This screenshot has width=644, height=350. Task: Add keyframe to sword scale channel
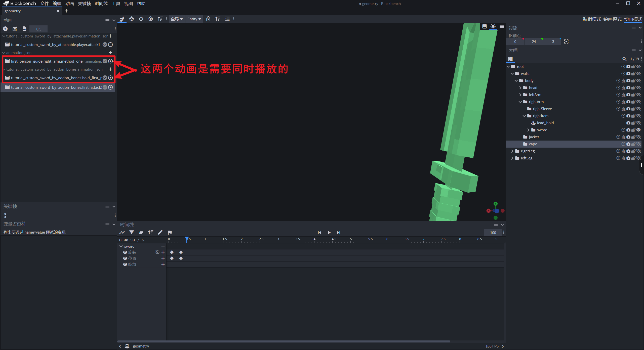163,264
